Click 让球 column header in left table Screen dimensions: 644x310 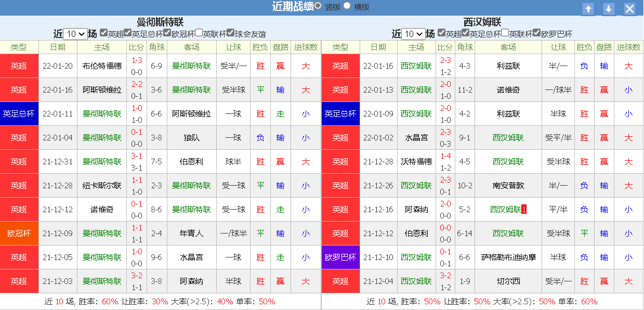pos(233,47)
